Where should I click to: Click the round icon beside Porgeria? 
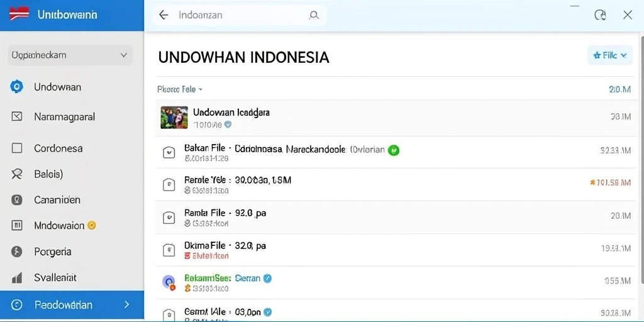(16, 252)
